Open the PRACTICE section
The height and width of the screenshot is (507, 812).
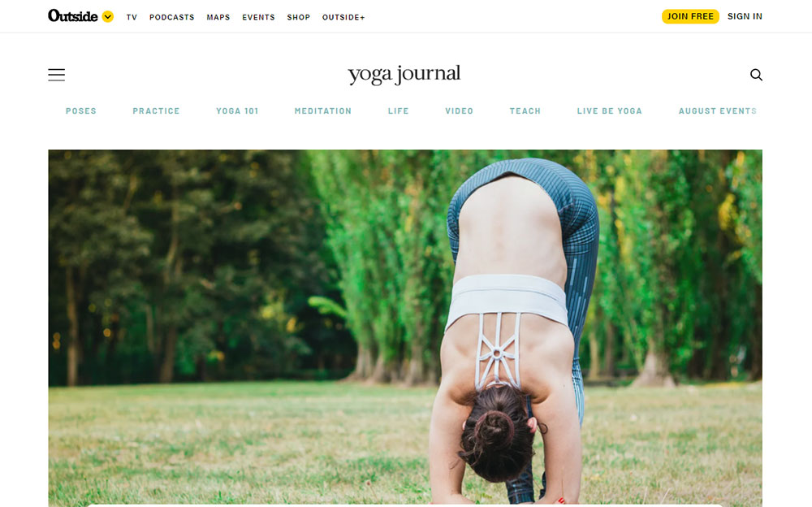click(156, 111)
